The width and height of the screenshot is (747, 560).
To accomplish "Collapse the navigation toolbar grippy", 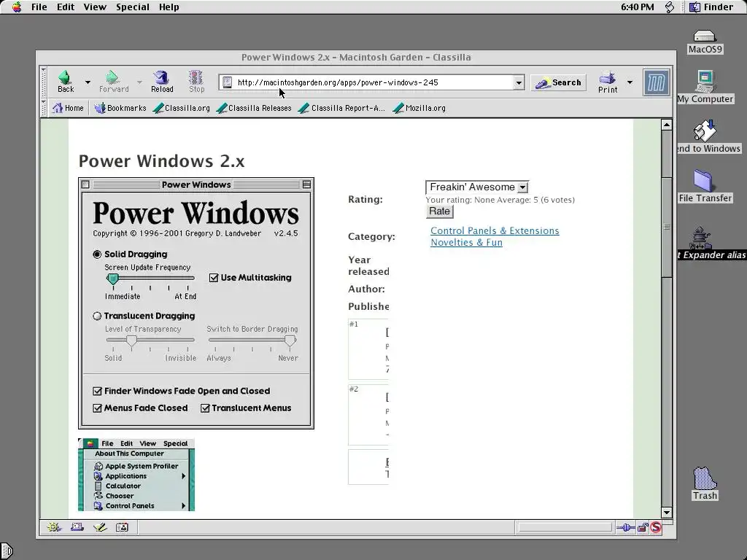I will click(43, 82).
